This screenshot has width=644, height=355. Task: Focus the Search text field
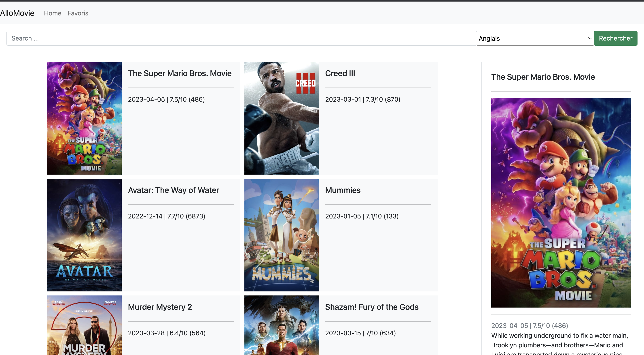pyautogui.click(x=241, y=38)
